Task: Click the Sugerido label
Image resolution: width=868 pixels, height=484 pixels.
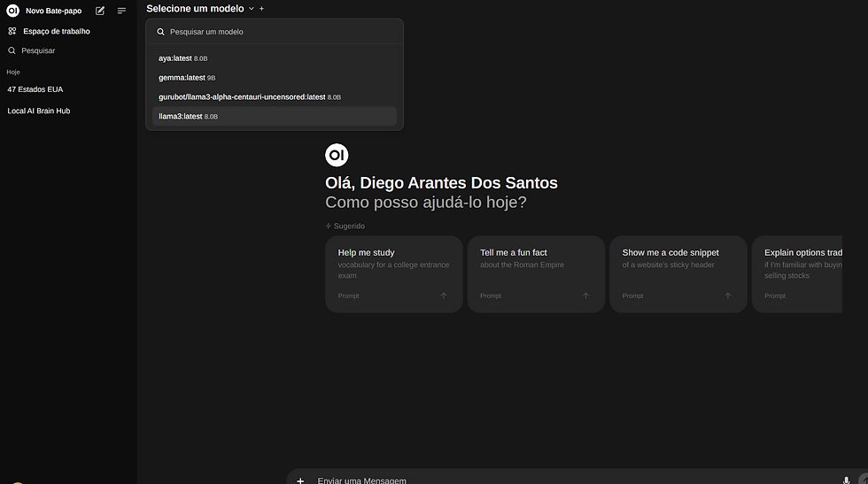Action: coord(349,226)
